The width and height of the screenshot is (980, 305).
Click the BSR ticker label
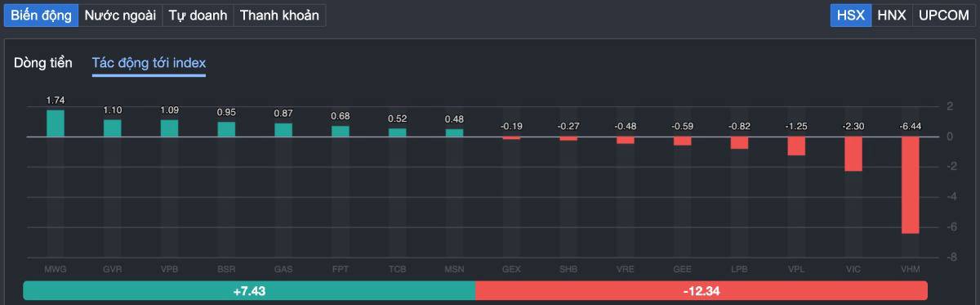(x=226, y=269)
